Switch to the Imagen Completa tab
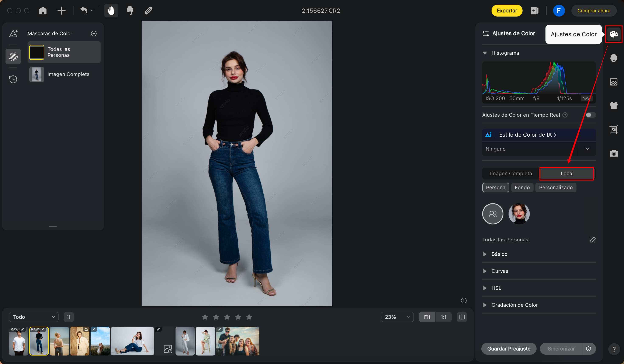The width and height of the screenshot is (624, 364). coord(511,174)
